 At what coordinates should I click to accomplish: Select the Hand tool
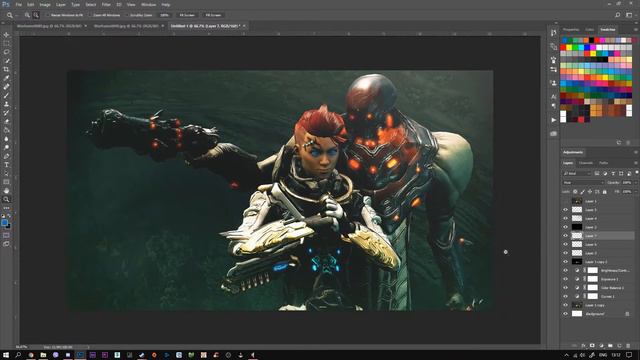click(x=6, y=191)
